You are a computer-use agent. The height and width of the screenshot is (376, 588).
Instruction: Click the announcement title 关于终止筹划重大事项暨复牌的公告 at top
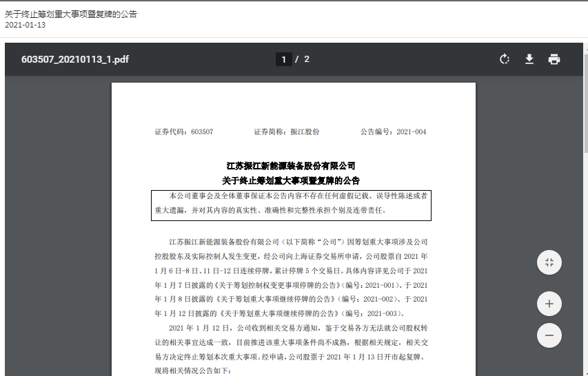(71, 14)
